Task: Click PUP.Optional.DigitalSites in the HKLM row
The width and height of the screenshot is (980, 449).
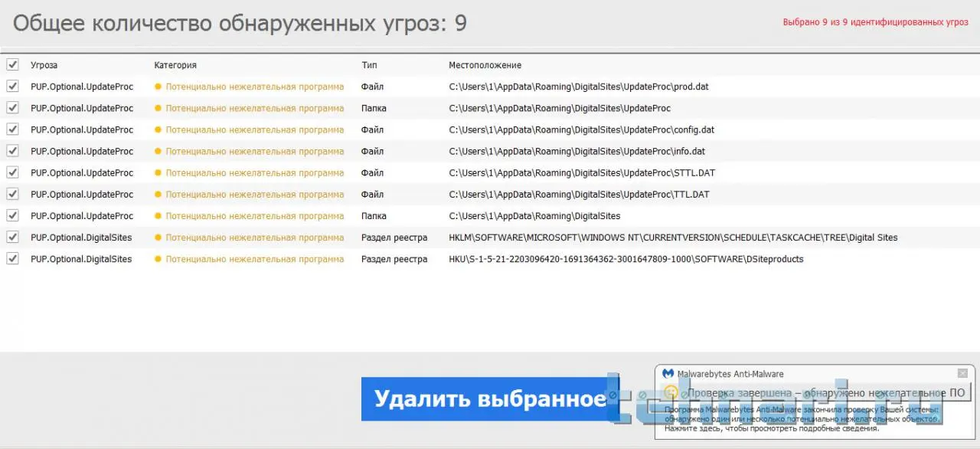Action: point(81,238)
